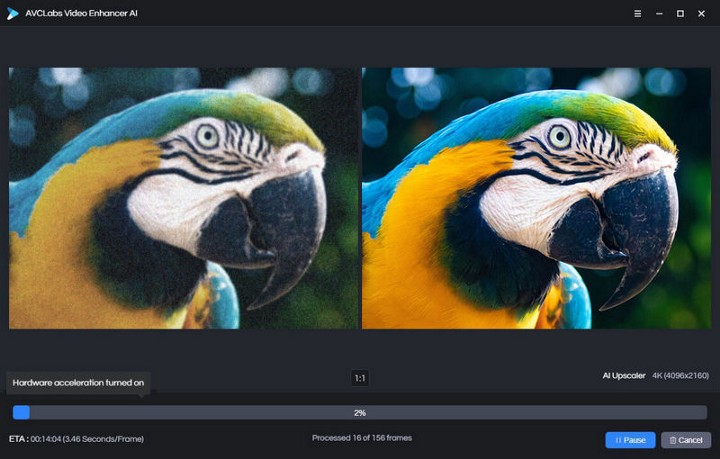Screen dimensions: 720x459
Task: Click the AVCLabs logo icon
Action: 12,14
